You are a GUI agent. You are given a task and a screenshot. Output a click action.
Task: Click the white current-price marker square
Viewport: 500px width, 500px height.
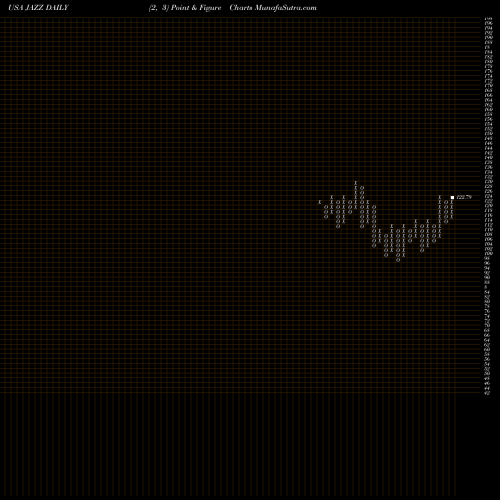(452, 198)
